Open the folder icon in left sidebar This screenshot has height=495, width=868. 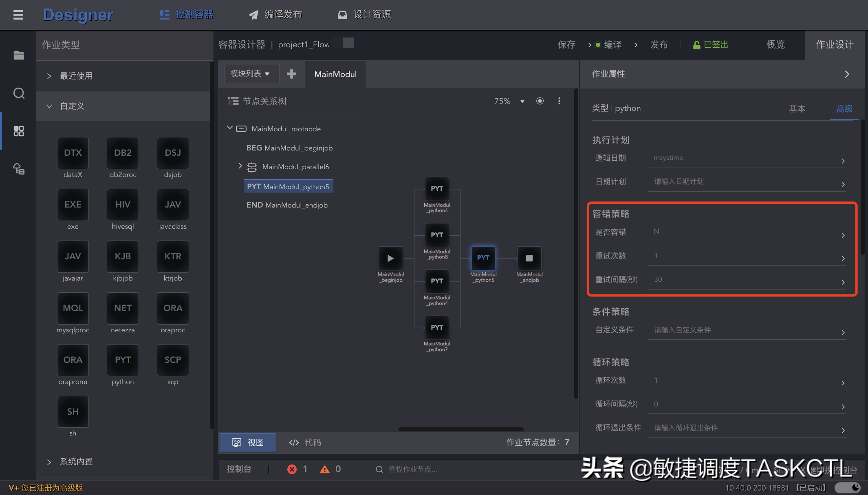tap(19, 55)
